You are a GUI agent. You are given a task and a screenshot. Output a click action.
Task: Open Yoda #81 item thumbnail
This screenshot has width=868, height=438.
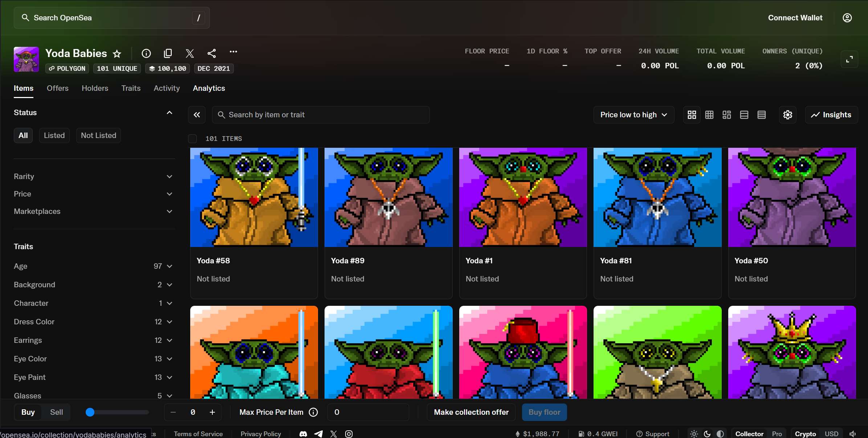tap(657, 197)
